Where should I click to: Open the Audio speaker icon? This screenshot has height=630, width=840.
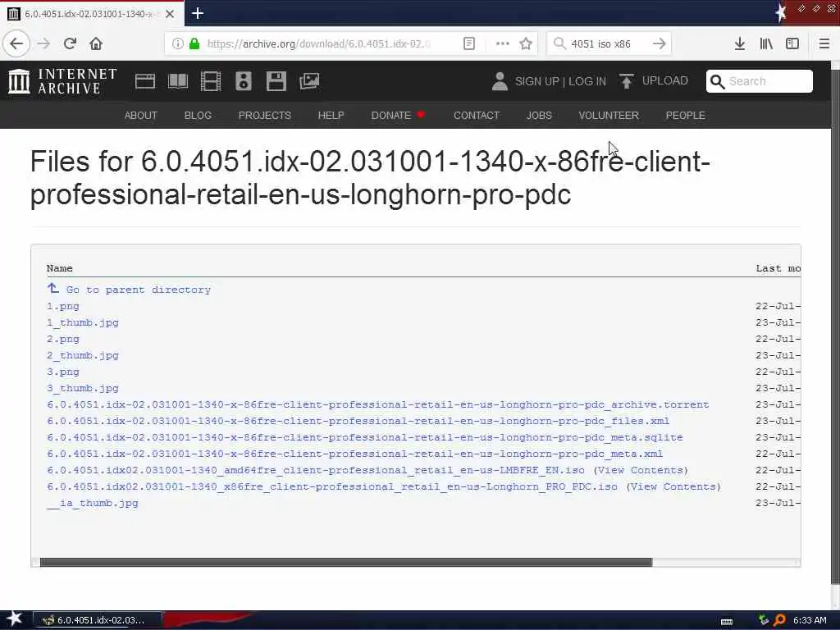click(x=243, y=81)
